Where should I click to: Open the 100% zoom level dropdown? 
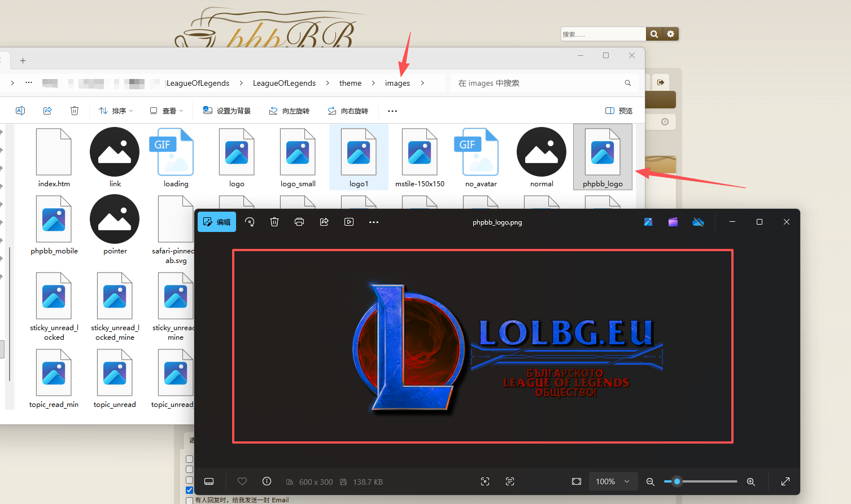613,481
